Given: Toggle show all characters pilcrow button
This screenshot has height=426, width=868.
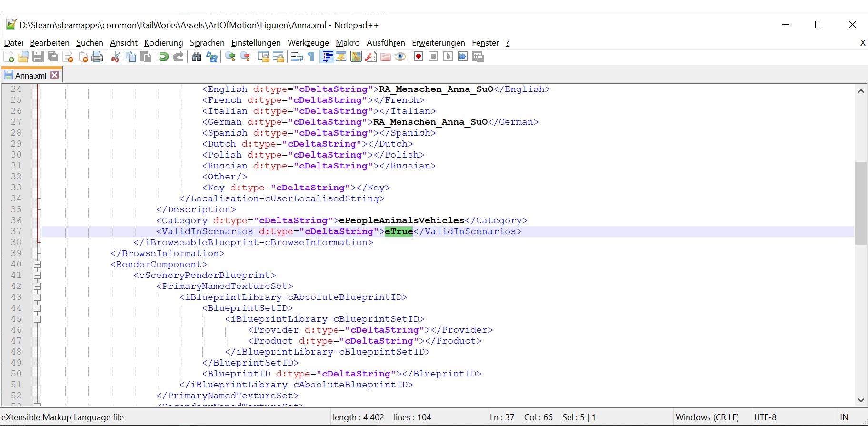Looking at the screenshot, I should tap(311, 57).
